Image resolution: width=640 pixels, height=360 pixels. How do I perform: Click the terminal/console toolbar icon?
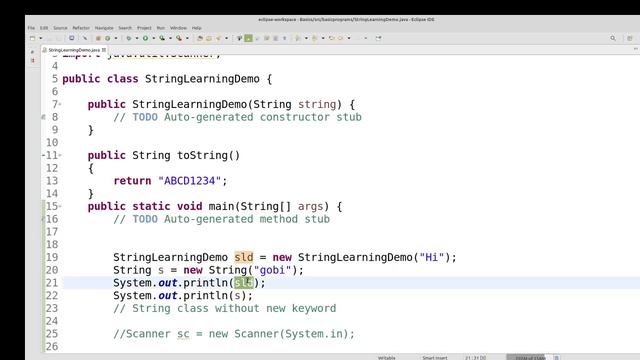[x=71, y=38]
